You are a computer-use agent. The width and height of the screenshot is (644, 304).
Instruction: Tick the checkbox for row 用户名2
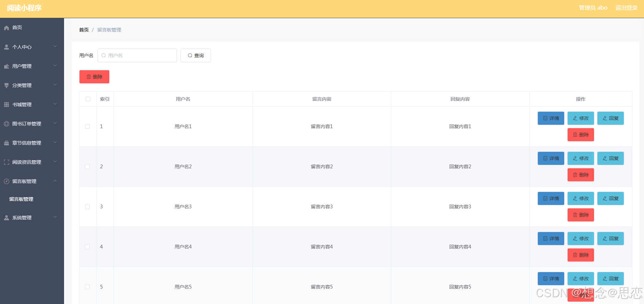pos(87,167)
